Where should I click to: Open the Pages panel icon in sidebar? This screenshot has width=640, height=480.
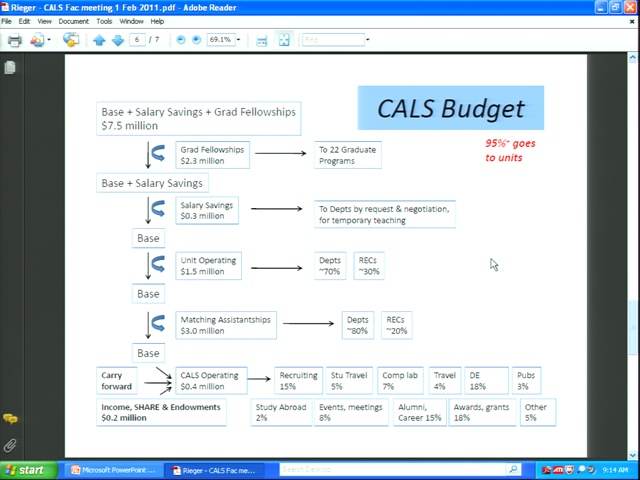pos(10,67)
